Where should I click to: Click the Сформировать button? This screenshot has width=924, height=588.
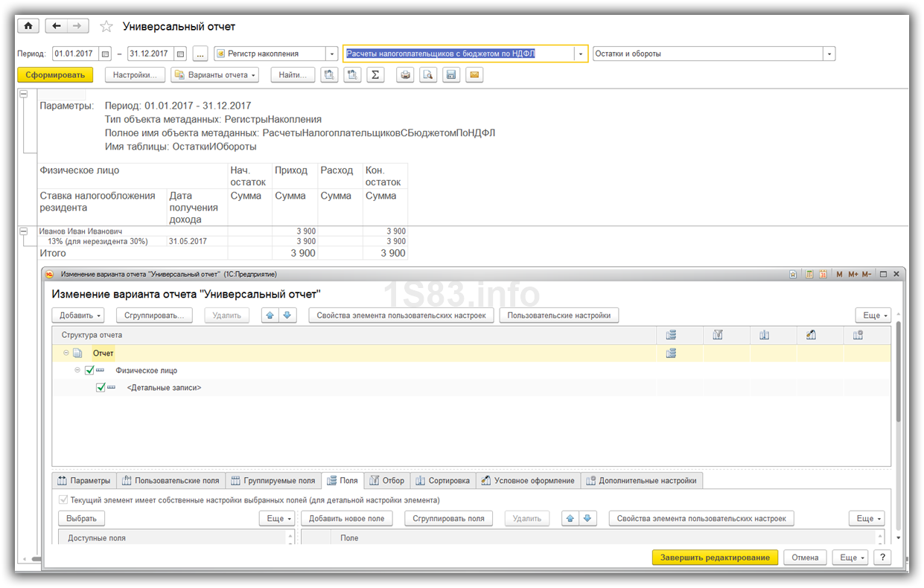55,75
